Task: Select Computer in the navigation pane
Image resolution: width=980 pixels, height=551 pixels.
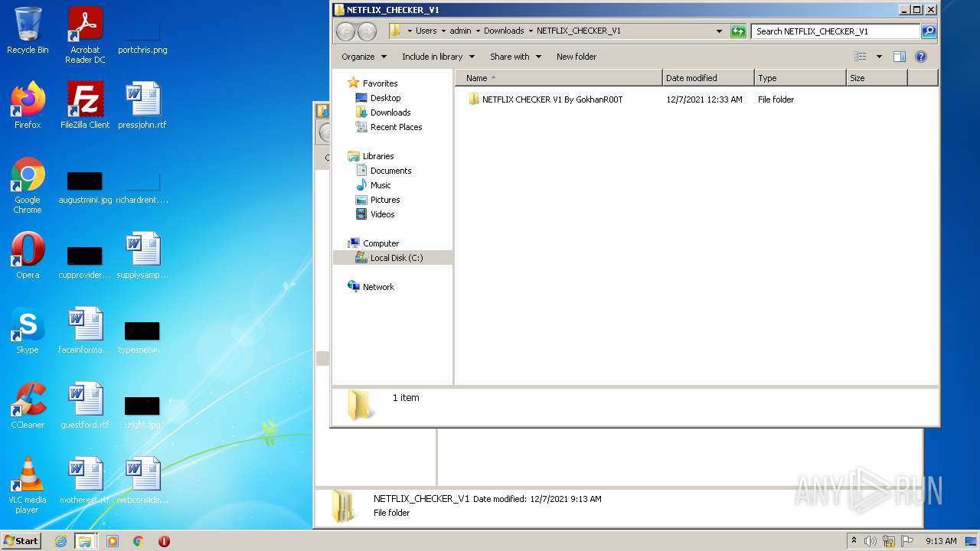Action: tap(381, 243)
